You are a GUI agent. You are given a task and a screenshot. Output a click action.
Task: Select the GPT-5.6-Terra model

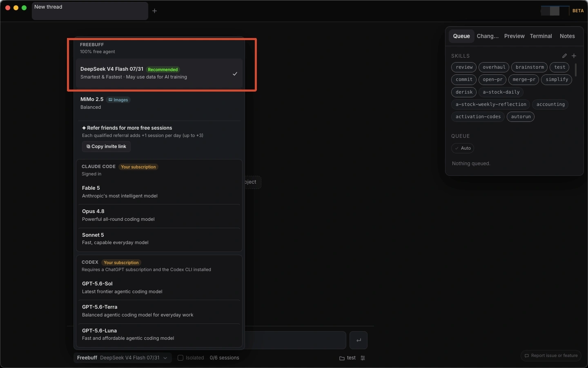159,311
